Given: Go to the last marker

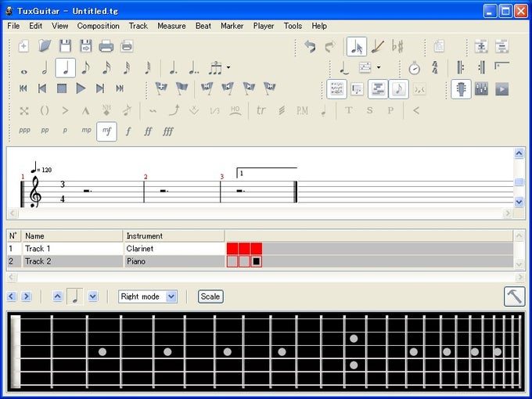Looking at the screenshot, I should point(270,88).
